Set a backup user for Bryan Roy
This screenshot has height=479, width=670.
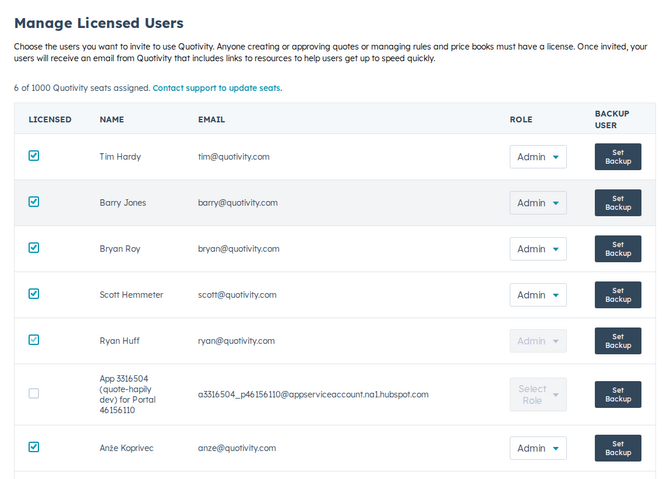click(618, 249)
